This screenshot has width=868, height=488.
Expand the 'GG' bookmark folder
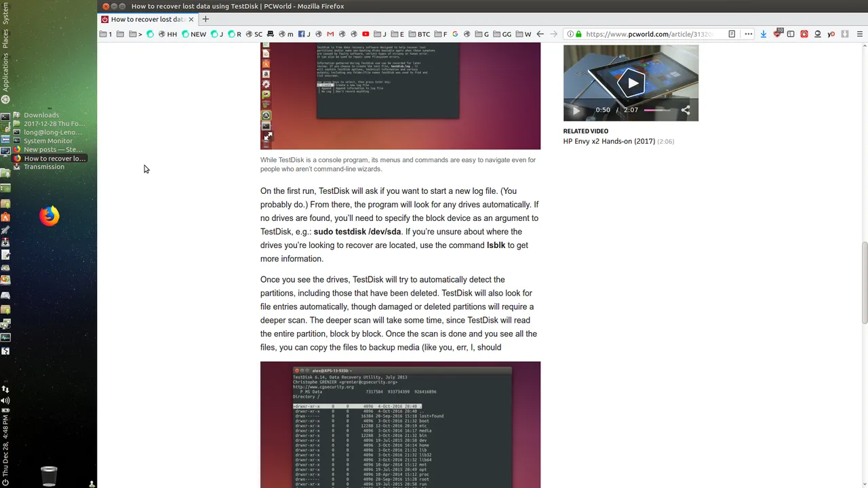click(x=502, y=34)
